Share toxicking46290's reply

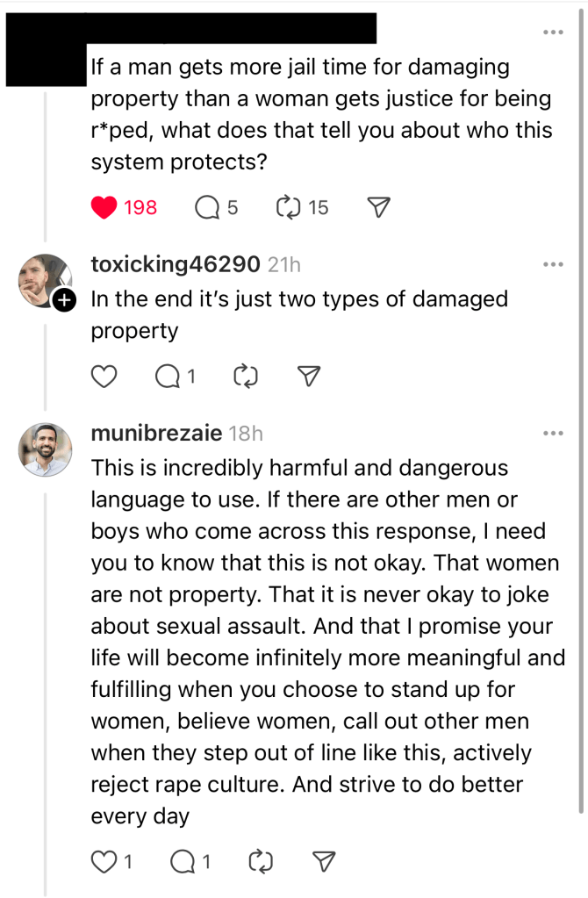tap(308, 377)
